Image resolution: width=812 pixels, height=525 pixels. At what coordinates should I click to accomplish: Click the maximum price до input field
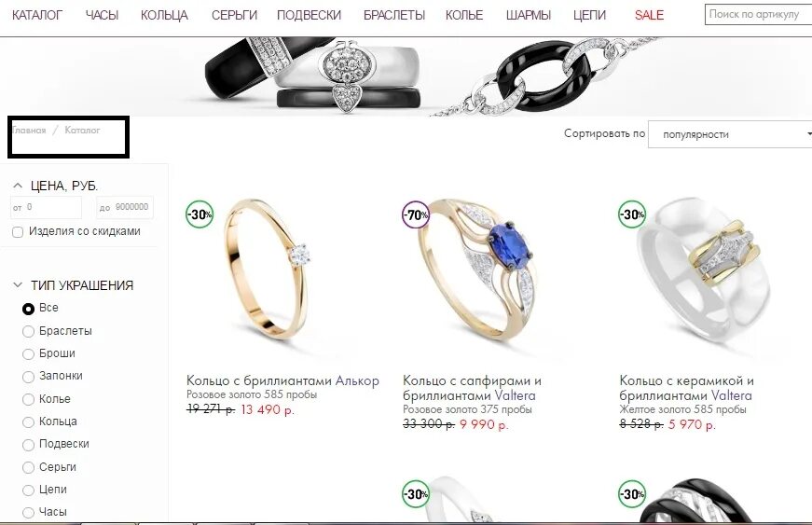point(125,207)
